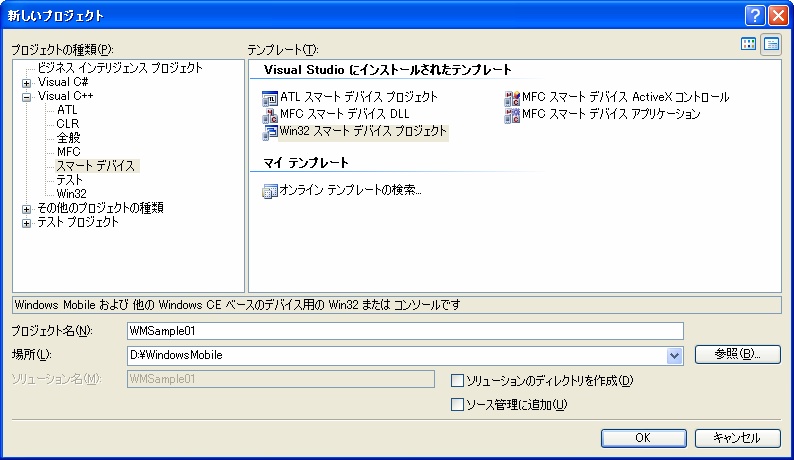This screenshot has width=794, height=460.
Task: Open the 場所 location dropdown arrow
Action: coord(674,356)
